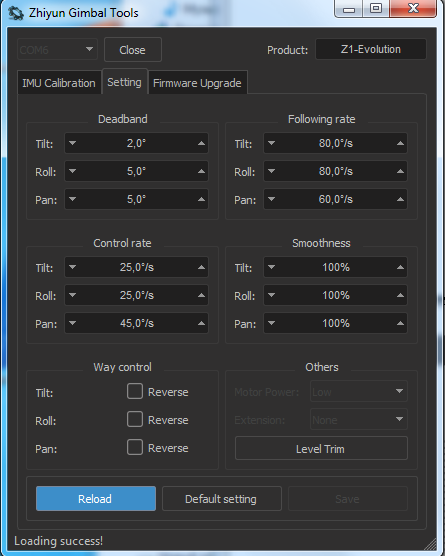Viewport: 445px width, 556px height.
Task: Increase Deadband Tilt with up arrow
Action: click(x=201, y=143)
